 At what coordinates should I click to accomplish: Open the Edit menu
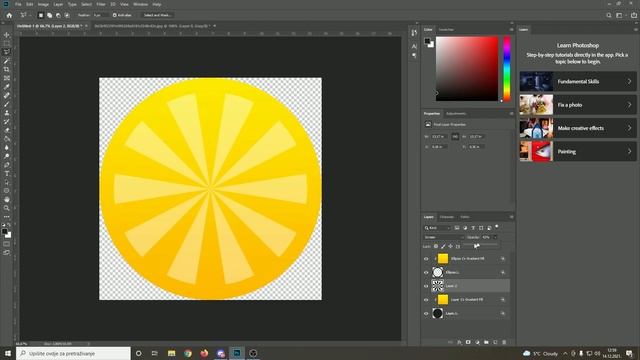tap(30, 4)
